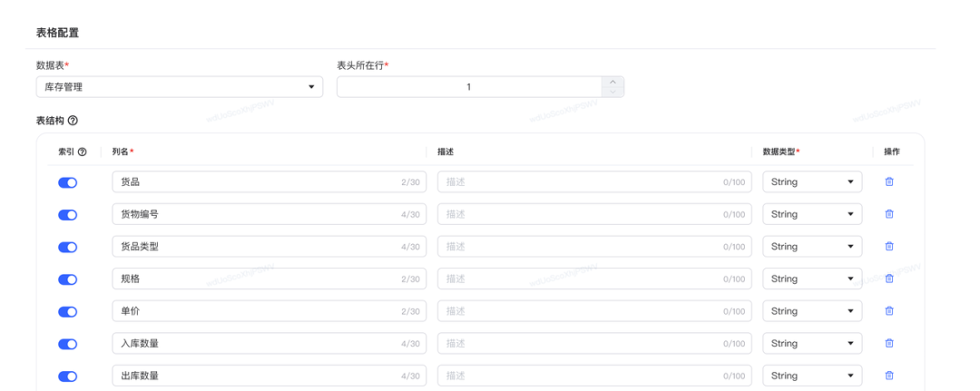The height and width of the screenshot is (391, 980).
Task: Toggle index switch for 货品
Action: point(68,182)
